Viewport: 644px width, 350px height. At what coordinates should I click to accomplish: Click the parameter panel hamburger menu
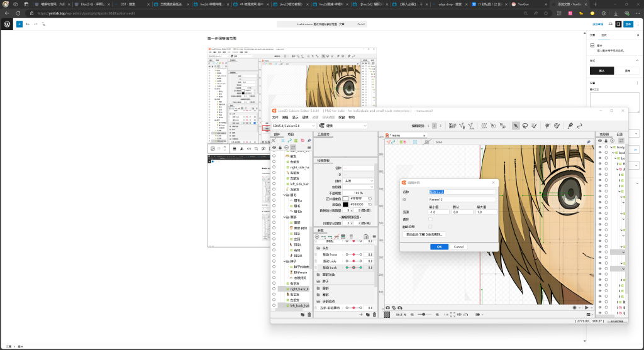(374, 237)
